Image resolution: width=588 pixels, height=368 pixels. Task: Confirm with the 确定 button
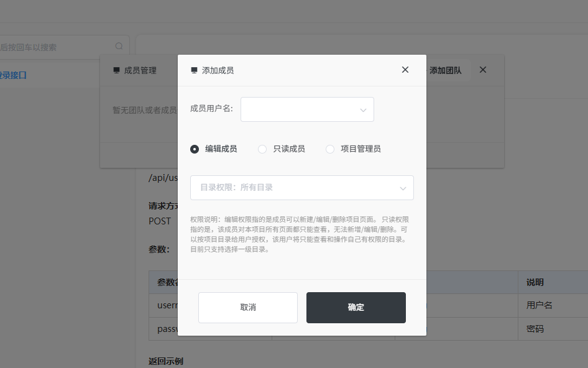click(356, 308)
